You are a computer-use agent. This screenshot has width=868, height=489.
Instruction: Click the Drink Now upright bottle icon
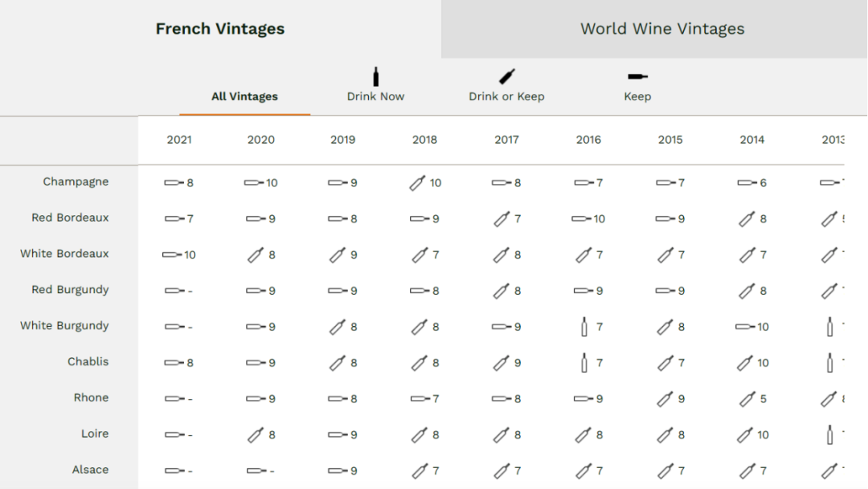[375, 77]
